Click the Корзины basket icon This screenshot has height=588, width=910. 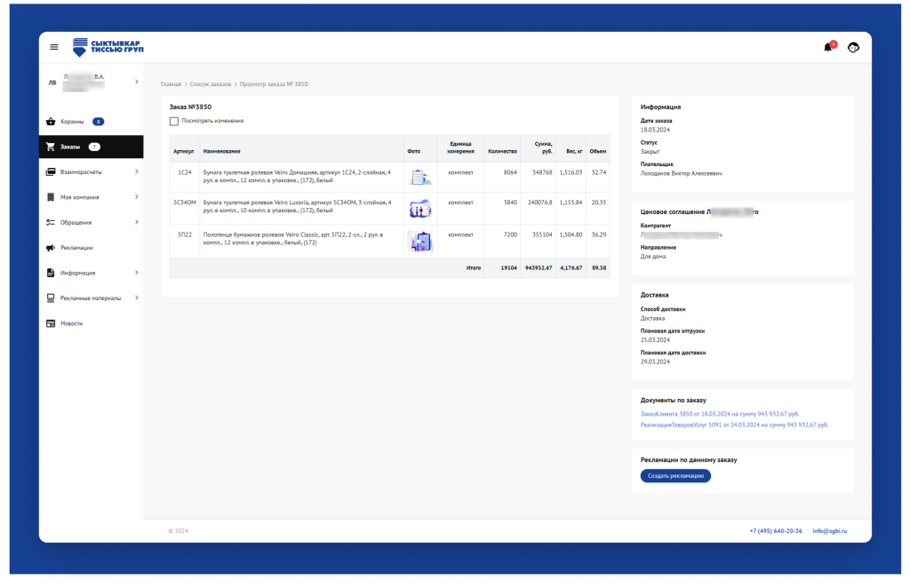[52, 122]
